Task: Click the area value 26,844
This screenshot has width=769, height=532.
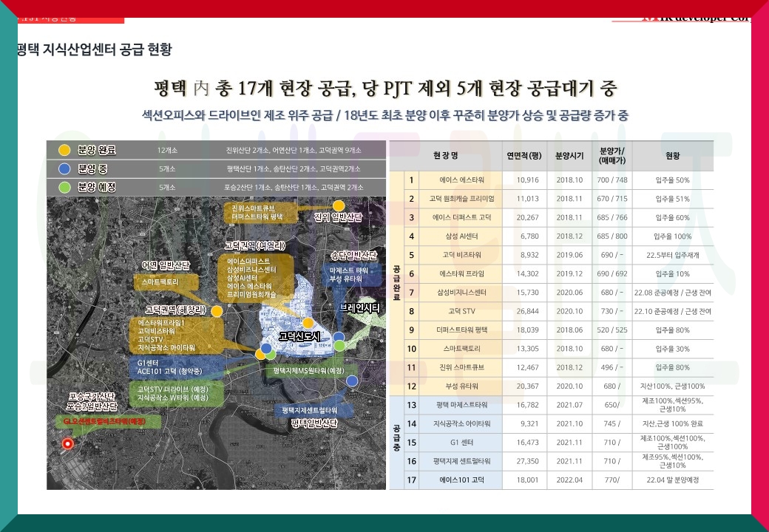Action: 528,311
